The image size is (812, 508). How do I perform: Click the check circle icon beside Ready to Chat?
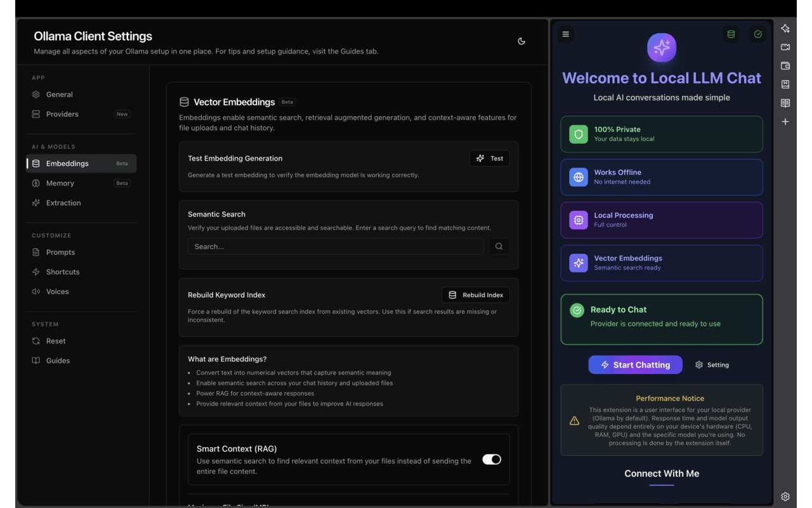577,311
